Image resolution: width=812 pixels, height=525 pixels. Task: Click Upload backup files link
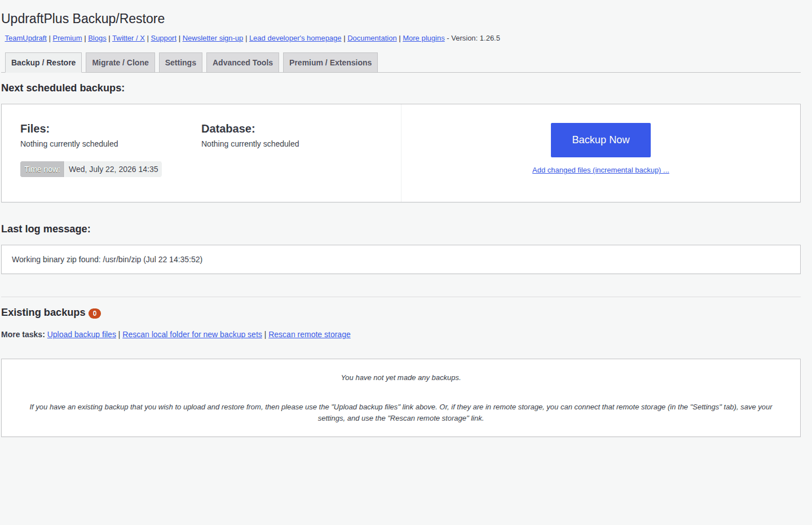pyautogui.click(x=82, y=334)
